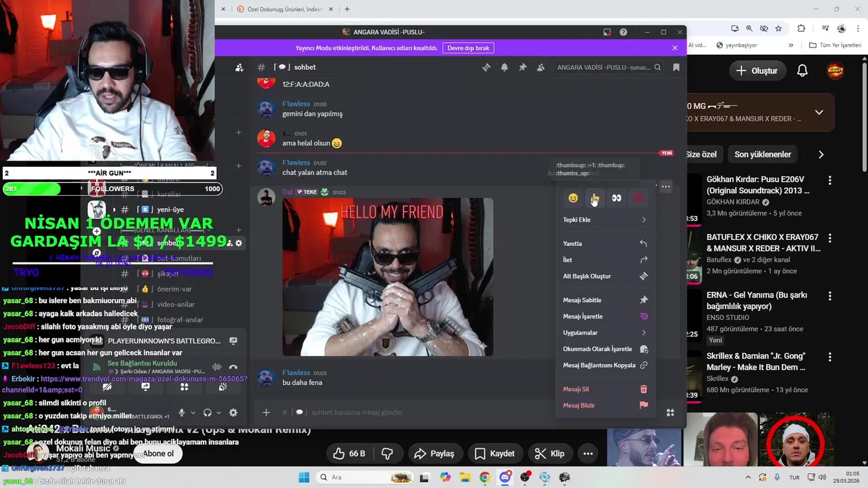Open activities icon in voice panel
This screenshot has height=488, width=868.
(184, 387)
